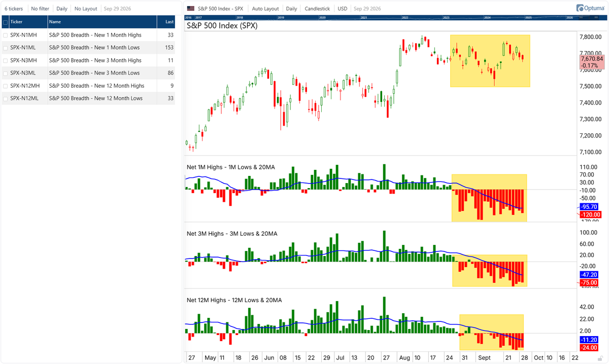Viewport: 609px width, 364px height.
Task: Click the red -24.00 value label
Action: [589, 348]
